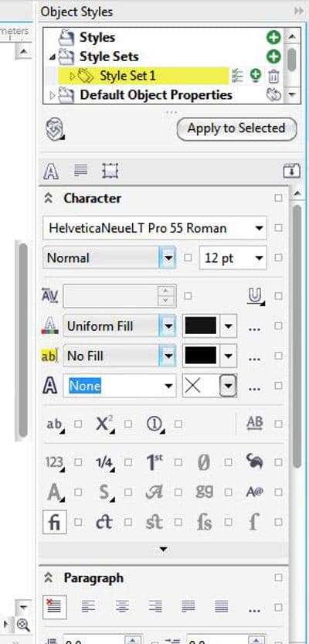The height and width of the screenshot is (644, 309).
Task: Open the Character properties tab icon
Action: [51, 171]
